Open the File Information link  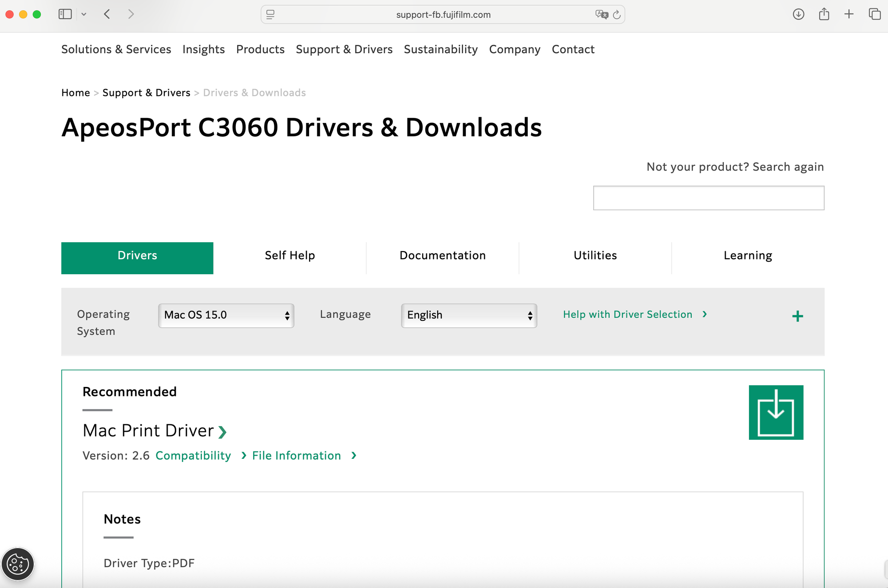[x=297, y=456]
